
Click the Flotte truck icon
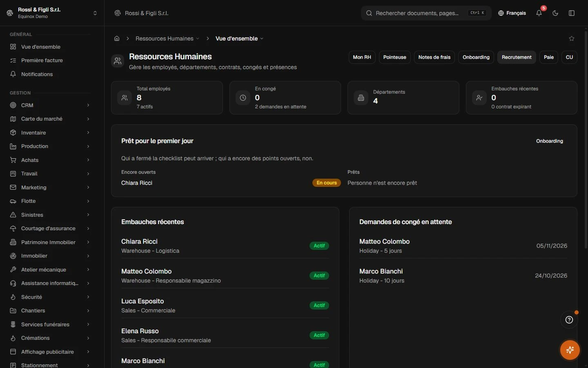[13, 201]
